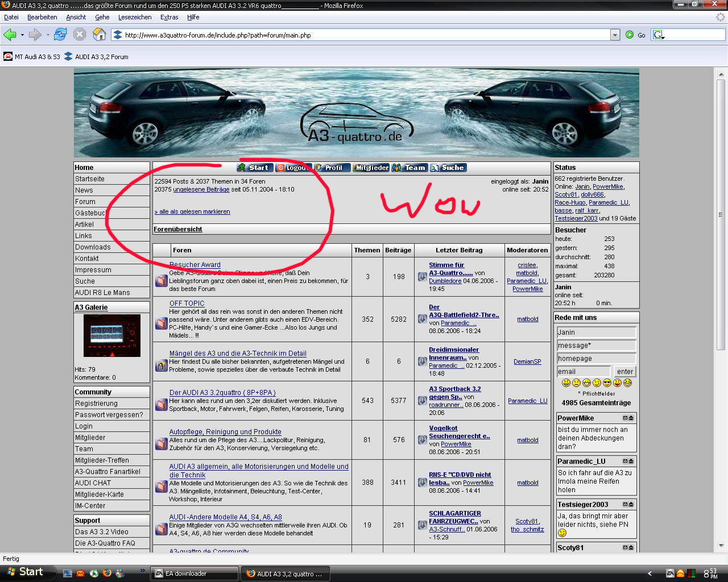Open Der AUDI A3 3.2quattro forum link
The width and height of the screenshot is (728, 582).
click(222, 393)
